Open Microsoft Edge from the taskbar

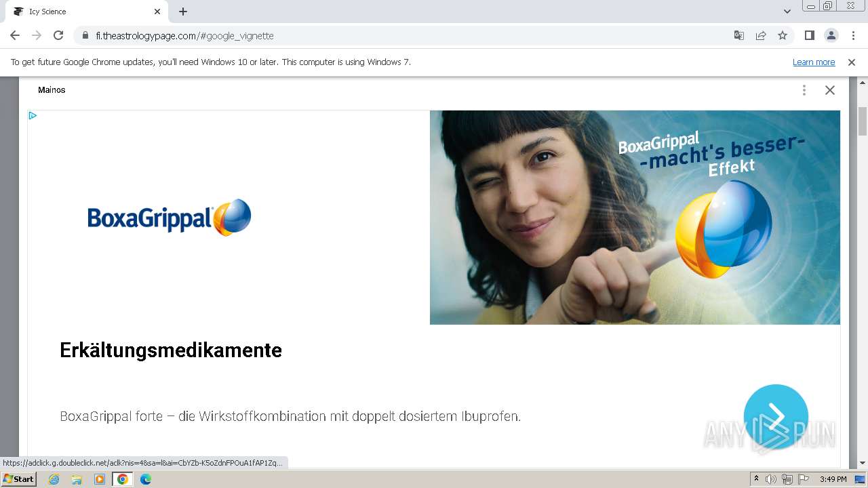click(146, 479)
